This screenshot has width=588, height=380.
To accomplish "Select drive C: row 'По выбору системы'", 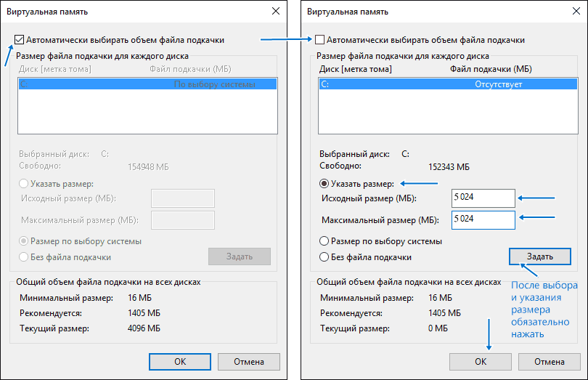I will [x=148, y=84].
